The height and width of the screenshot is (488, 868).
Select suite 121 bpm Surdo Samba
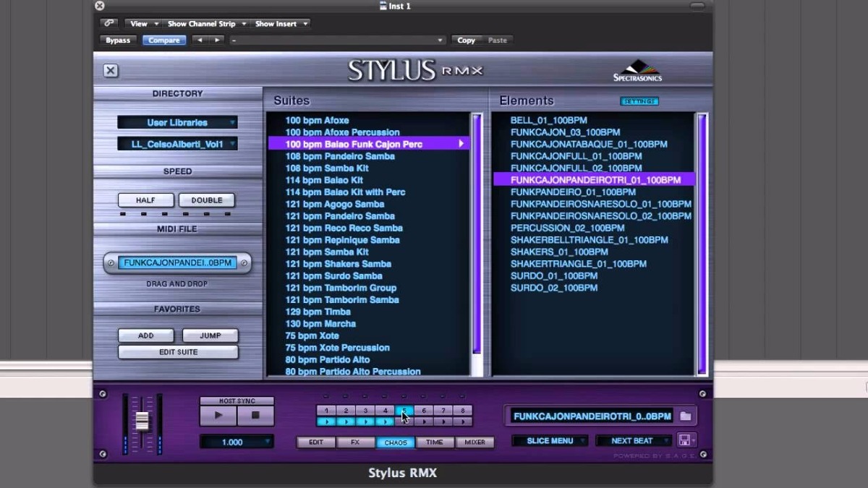coord(333,275)
